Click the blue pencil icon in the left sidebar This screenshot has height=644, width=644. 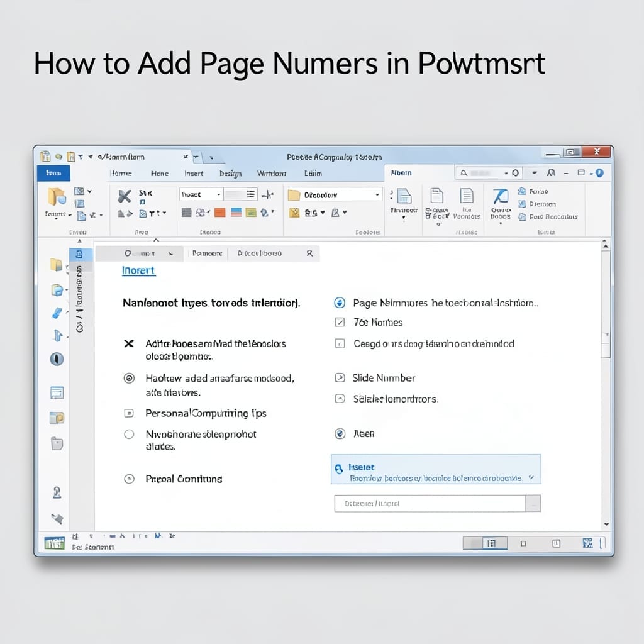pyautogui.click(x=57, y=313)
